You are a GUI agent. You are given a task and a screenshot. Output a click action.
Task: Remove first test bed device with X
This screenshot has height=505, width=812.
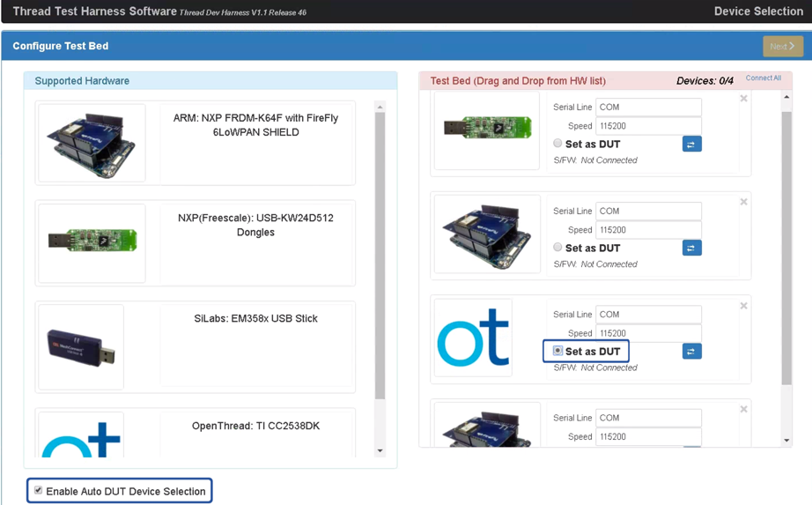click(x=744, y=99)
